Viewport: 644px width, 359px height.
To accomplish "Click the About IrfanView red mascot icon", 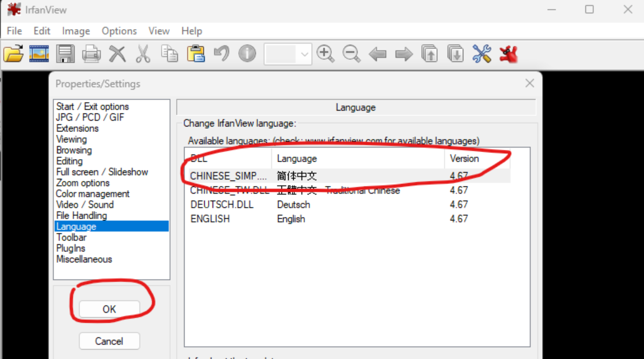I will pyautogui.click(x=509, y=54).
